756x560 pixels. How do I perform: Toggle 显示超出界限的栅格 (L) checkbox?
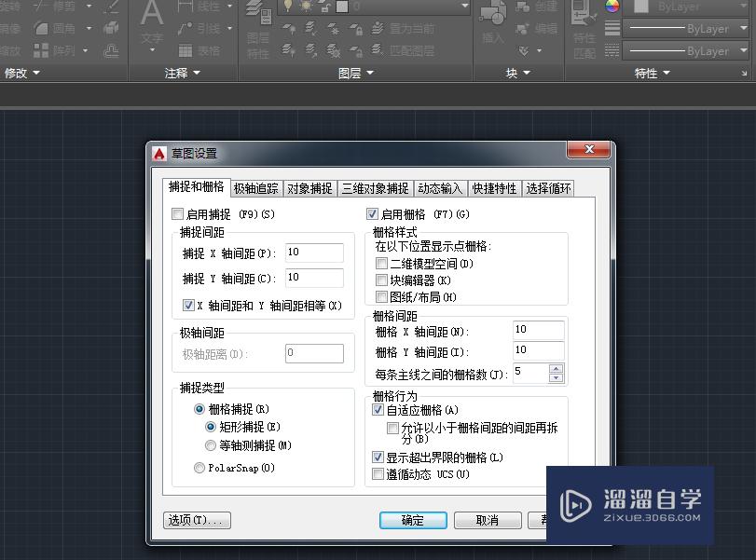(x=378, y=457)
